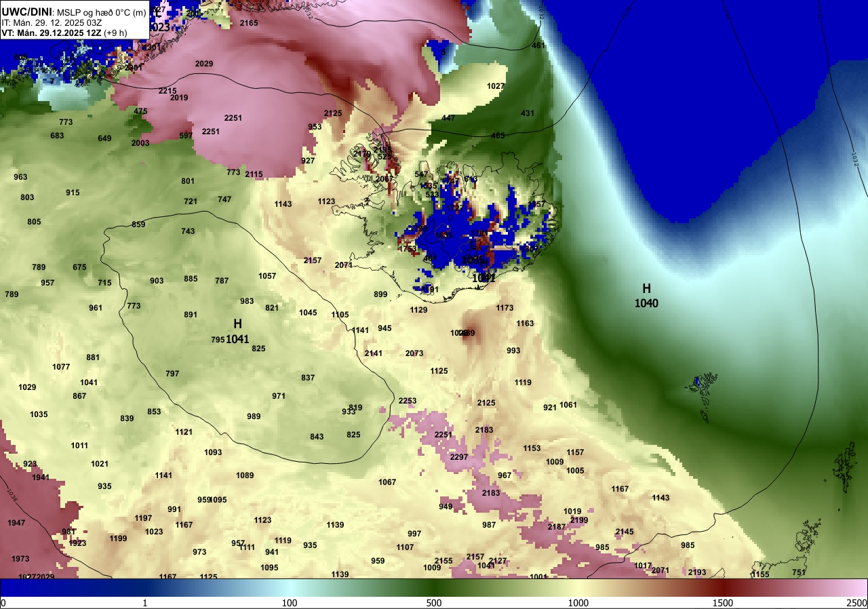Viewport: 868px width, 609px height.
Task: Click the H 1040 high-pressure label
Action: click(x=646, y=296)
